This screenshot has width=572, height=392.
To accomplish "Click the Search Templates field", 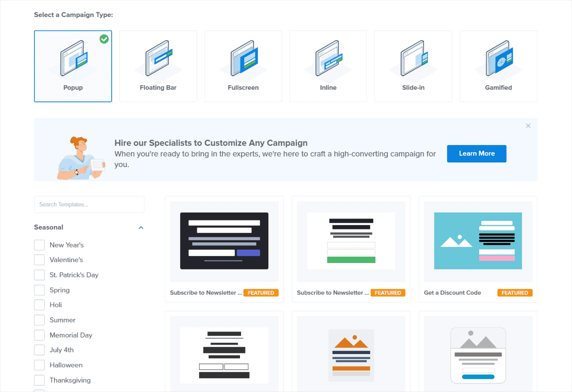I will coord(89,205).
